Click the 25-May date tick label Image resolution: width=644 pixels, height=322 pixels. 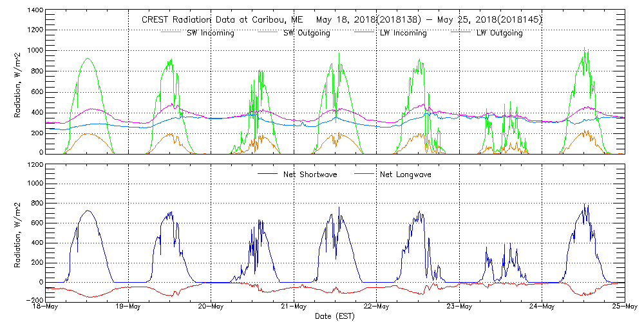coord(624,307)
